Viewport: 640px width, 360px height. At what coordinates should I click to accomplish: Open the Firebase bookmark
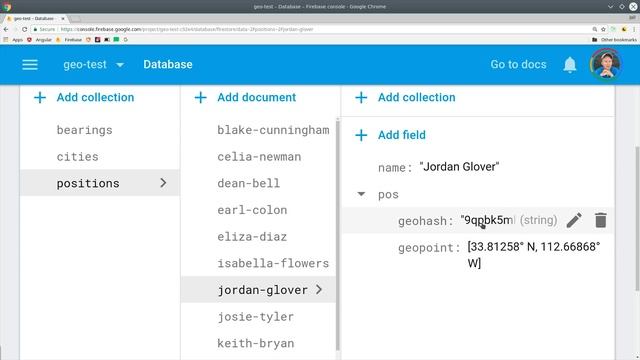pos(69,40)
